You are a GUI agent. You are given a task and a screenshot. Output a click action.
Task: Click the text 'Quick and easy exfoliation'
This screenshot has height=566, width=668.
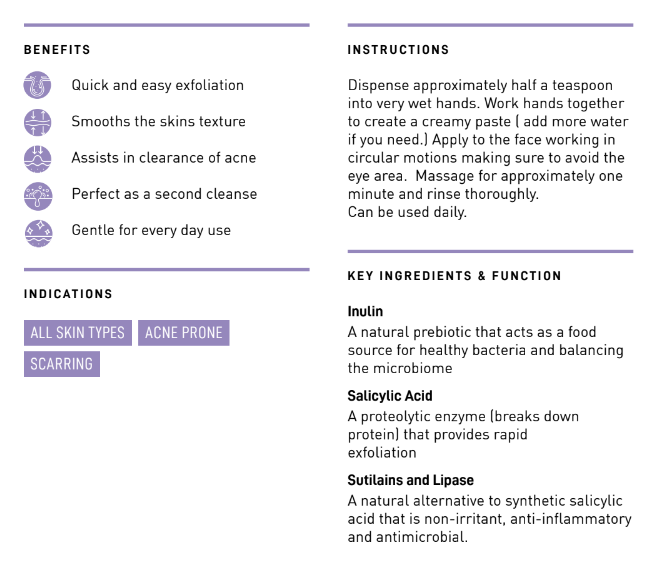click(x=157, y=86)
